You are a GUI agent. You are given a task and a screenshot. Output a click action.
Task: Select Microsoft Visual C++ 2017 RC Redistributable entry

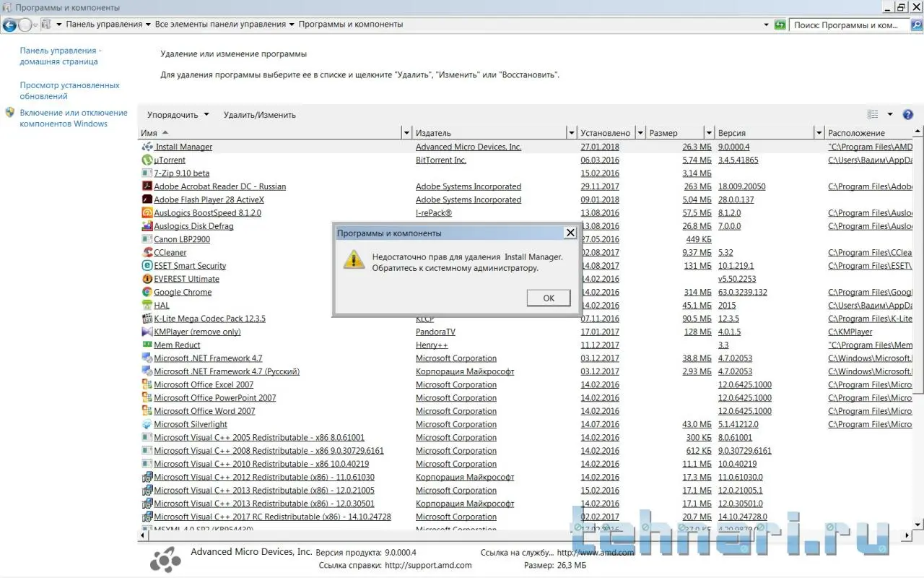[272, 517]
